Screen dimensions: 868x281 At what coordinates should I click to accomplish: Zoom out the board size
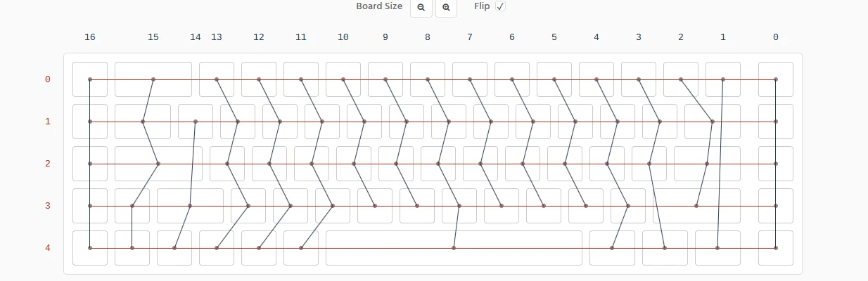click(421, 7)
